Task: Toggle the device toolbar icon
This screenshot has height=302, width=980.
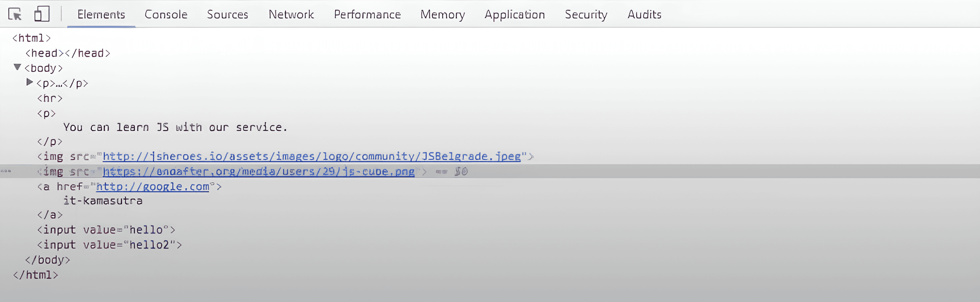Action: (42, 14)
